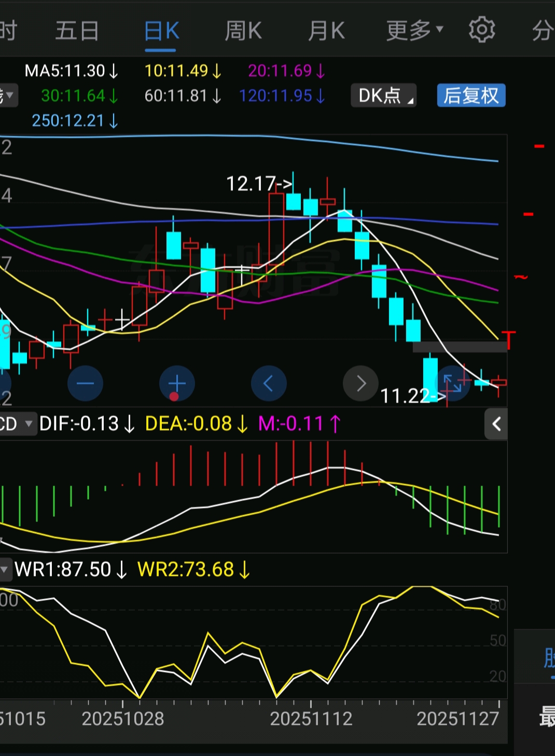This screenshot has height=756, width=555.
Task: Tap the 10:11.49 moving average label
Action: click(x=183, y=71)
